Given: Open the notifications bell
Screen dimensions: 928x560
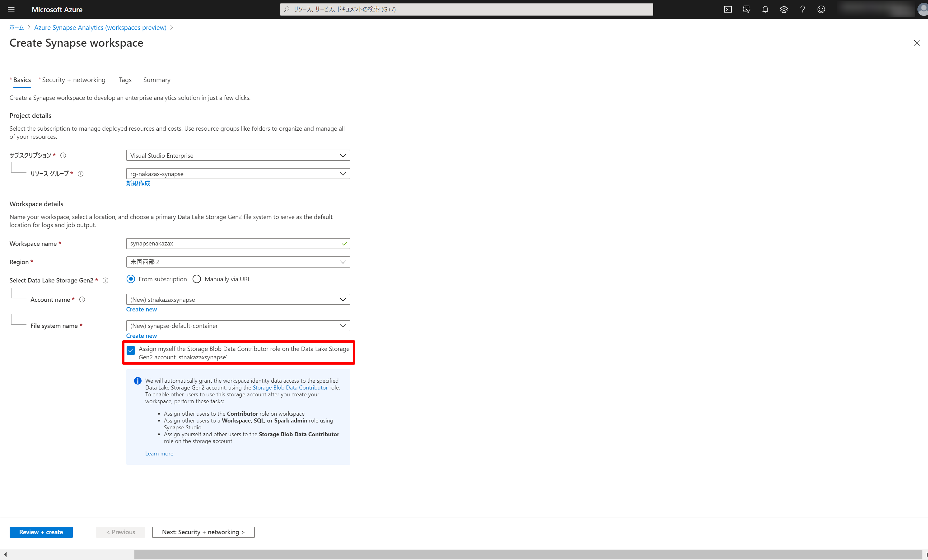Looking at the screenshot, I should pos(765,9).
